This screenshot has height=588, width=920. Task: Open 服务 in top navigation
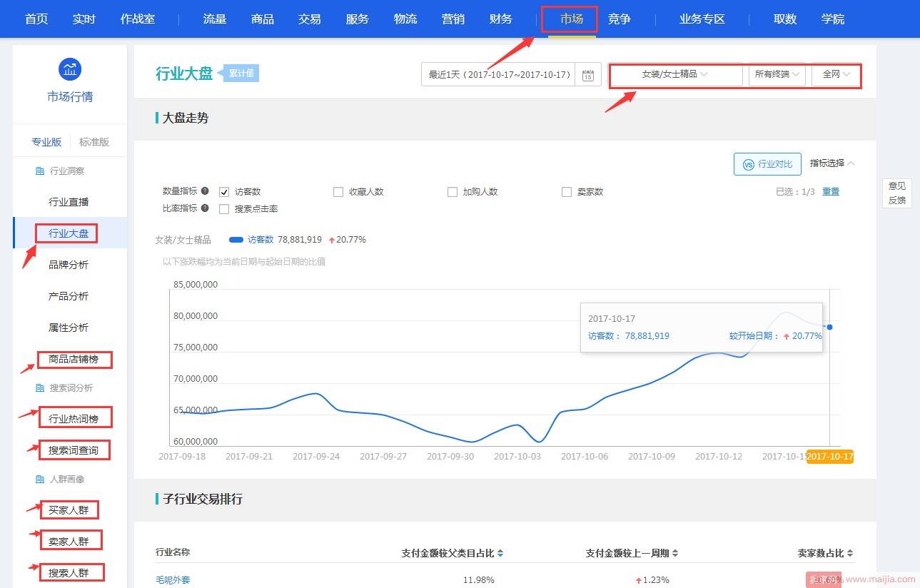(x=358, y=19)
